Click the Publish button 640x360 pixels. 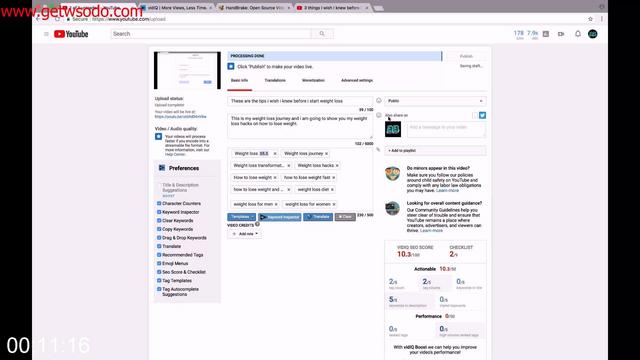coord(466,56)
